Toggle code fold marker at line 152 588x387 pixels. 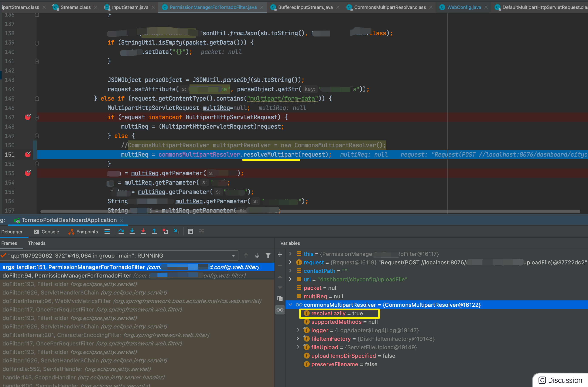[37, 164]
